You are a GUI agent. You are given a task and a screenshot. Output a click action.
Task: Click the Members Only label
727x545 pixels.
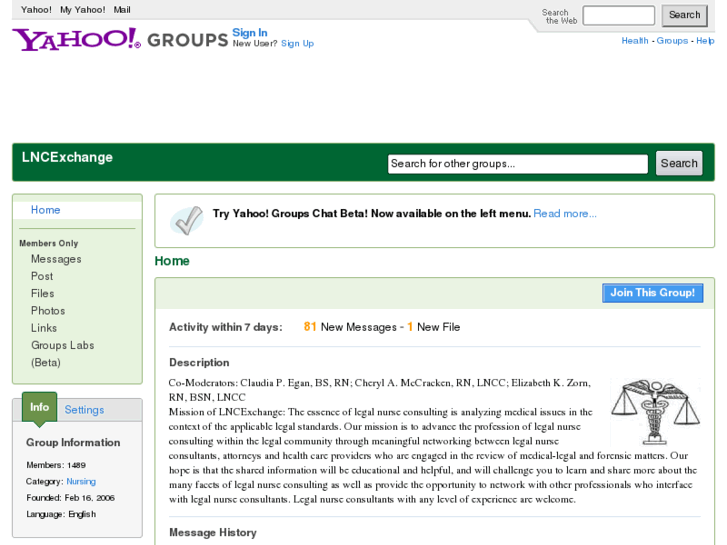[49, 244]
